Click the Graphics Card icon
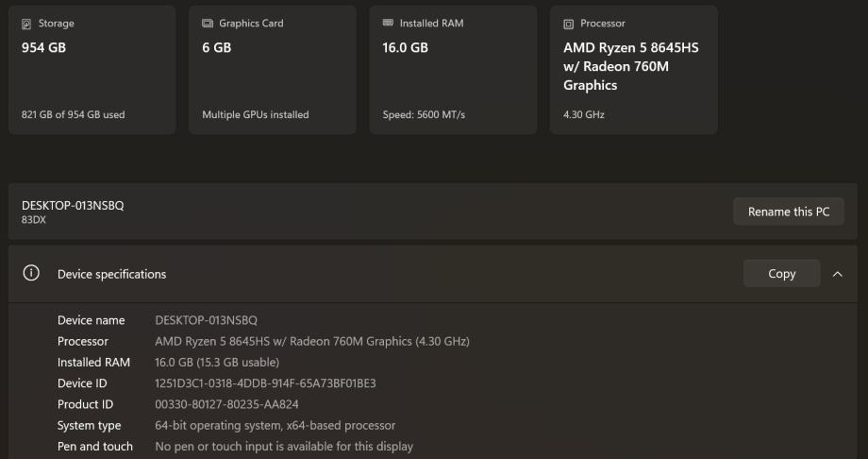Screen dimensions: 868x459 [208, 24]
